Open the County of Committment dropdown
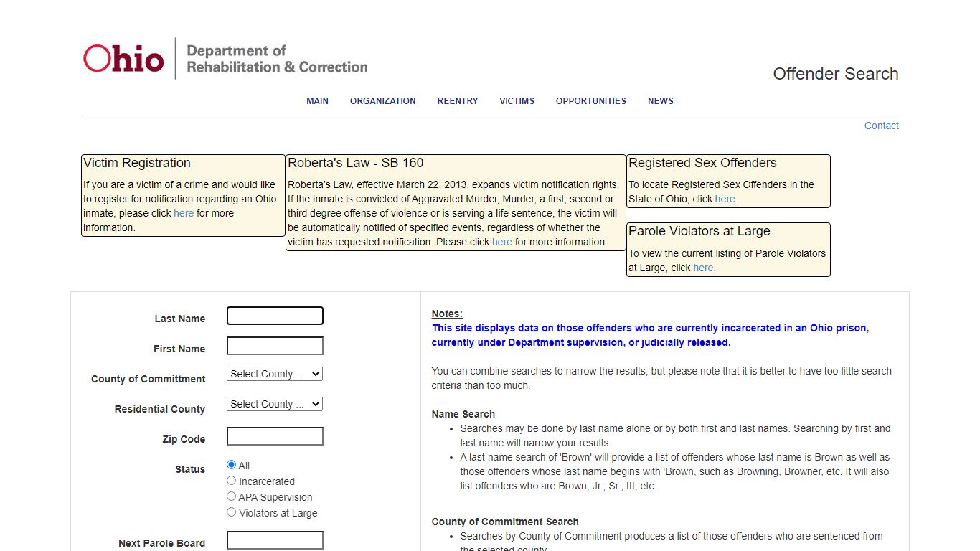This screenshot has width=980, height=551. pyautogui.click(x=275, y=374)
